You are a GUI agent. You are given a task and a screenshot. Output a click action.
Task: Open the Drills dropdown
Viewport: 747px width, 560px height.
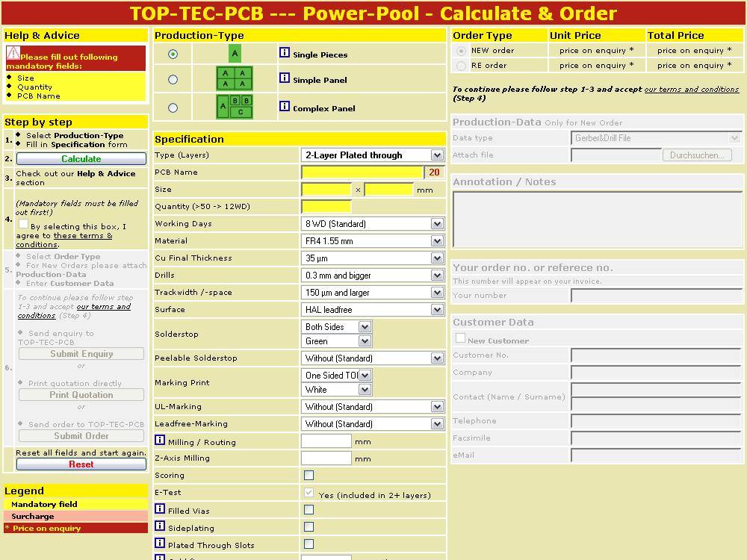[373, 276]
